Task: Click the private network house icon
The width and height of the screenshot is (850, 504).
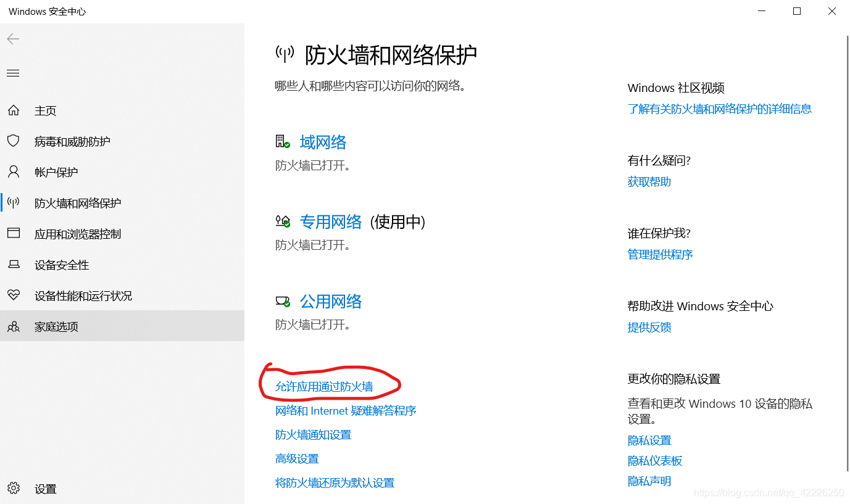Action: pyautogui.click(x=283, y=221)
